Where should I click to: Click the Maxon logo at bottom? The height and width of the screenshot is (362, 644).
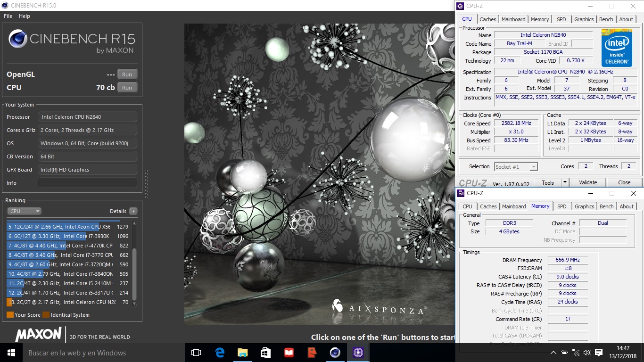[x=38, y=335]
